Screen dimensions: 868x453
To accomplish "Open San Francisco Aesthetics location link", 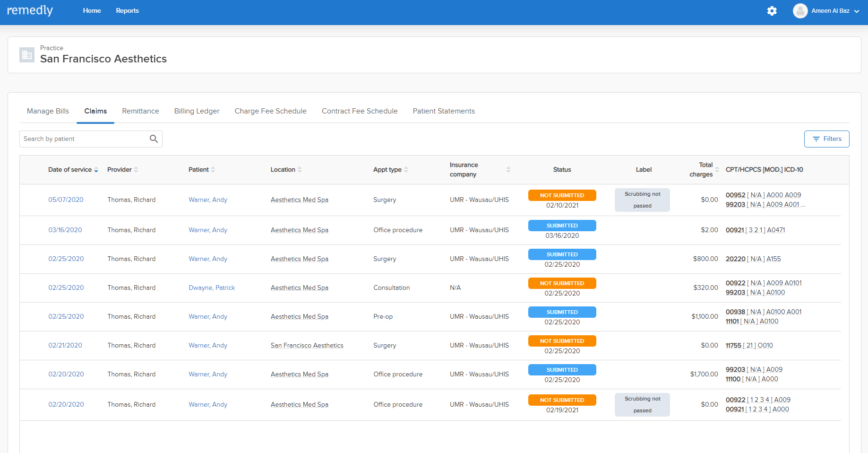I will point(307,346).
